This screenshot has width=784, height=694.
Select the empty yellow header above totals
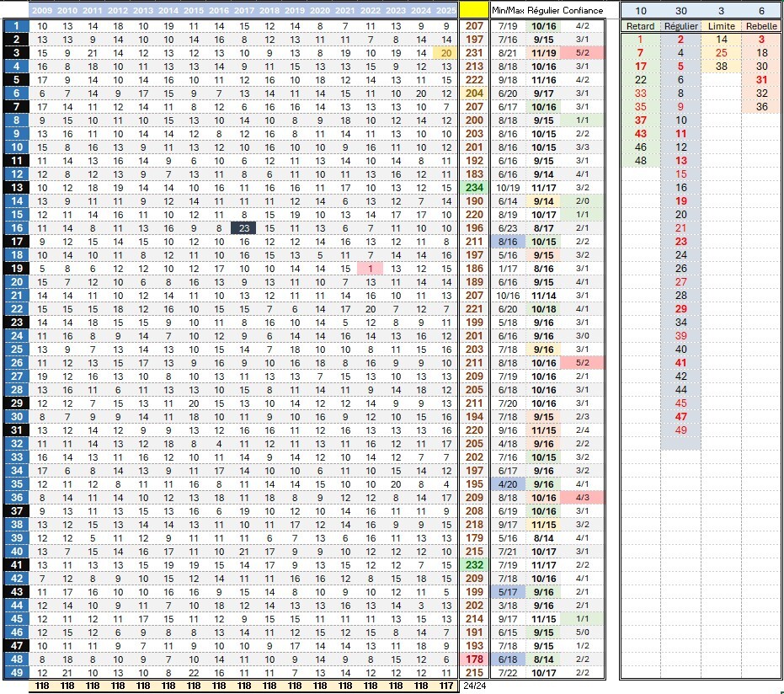tap(474, 10)
